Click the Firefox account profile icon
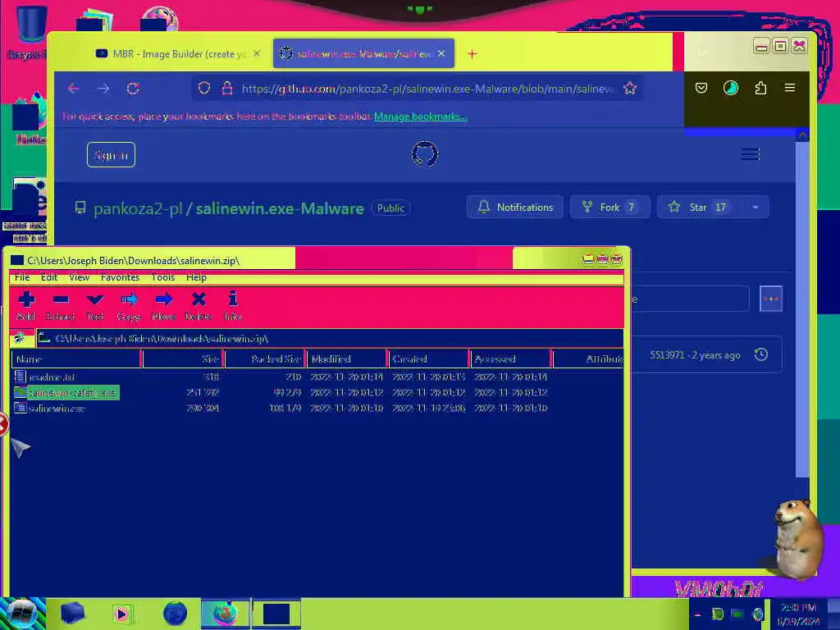Screen dimensions: 840x630 731,88
